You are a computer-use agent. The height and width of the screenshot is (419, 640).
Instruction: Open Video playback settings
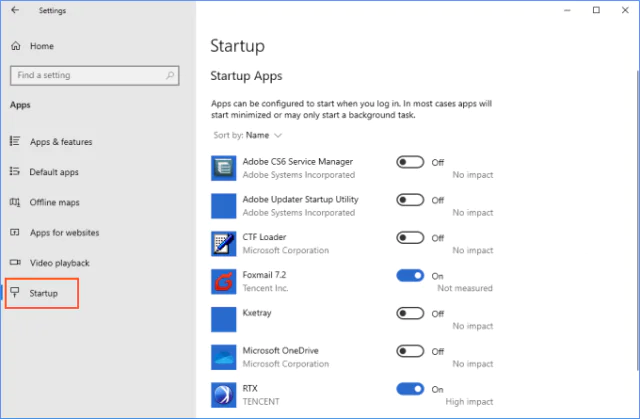point(59,263)
